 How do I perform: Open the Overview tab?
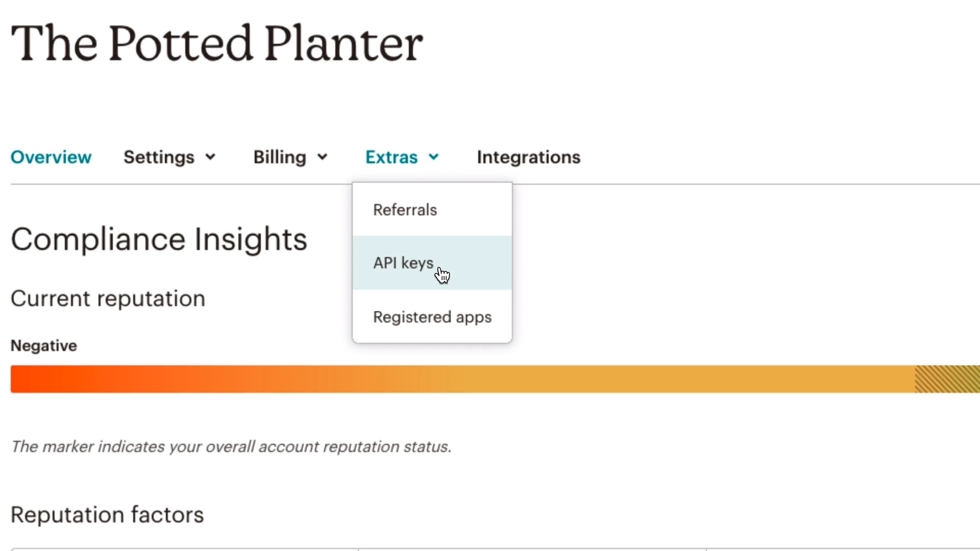51,157
